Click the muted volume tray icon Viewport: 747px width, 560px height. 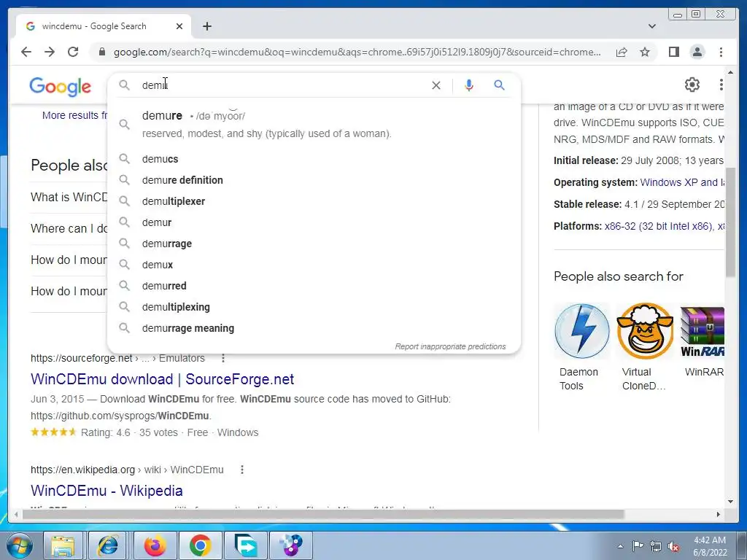[673, 546]
